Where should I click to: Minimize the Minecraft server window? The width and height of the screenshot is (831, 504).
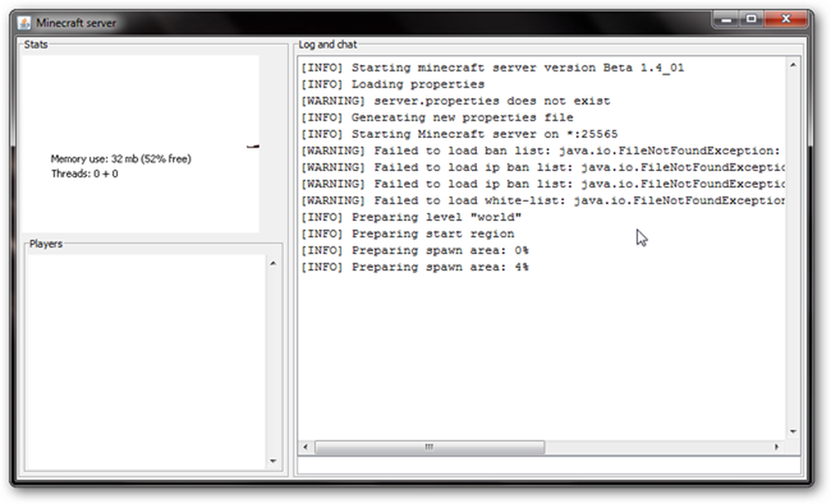(x=726, y=20)
